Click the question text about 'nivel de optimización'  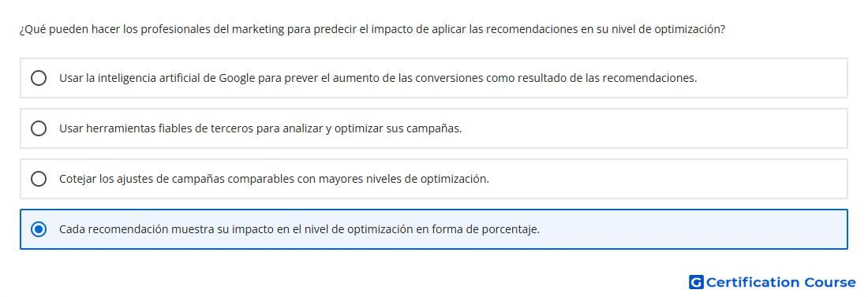point(372,29)
